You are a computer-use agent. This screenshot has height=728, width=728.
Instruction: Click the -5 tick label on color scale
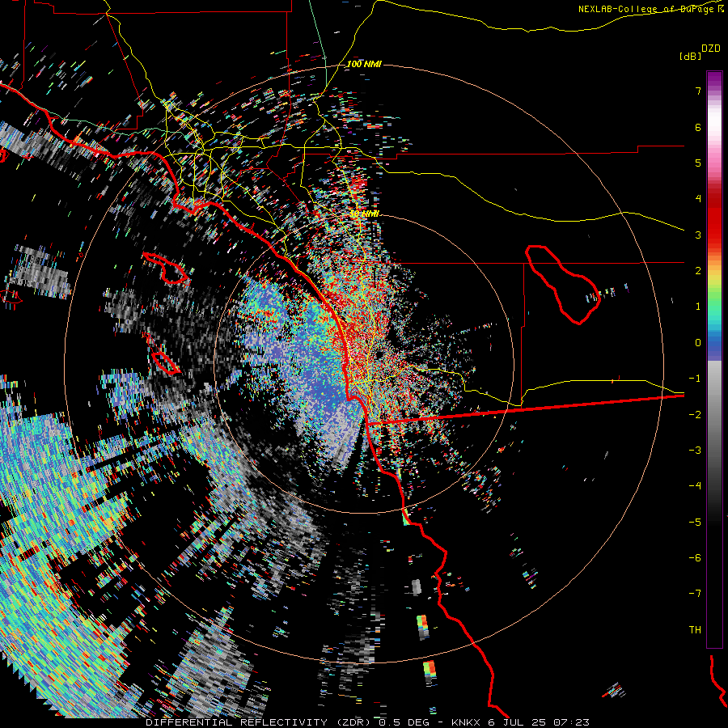coord(695,522)
